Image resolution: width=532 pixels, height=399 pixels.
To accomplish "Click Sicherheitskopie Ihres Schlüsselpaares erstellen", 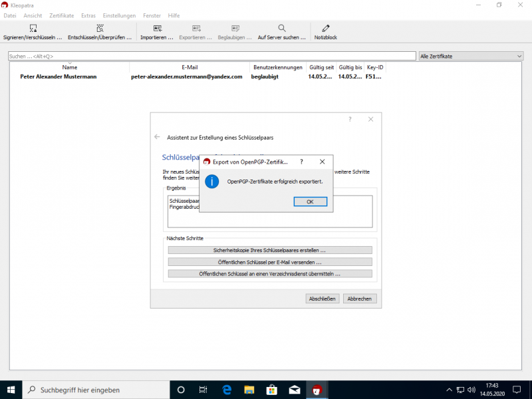I will click(x=269, y=250).
